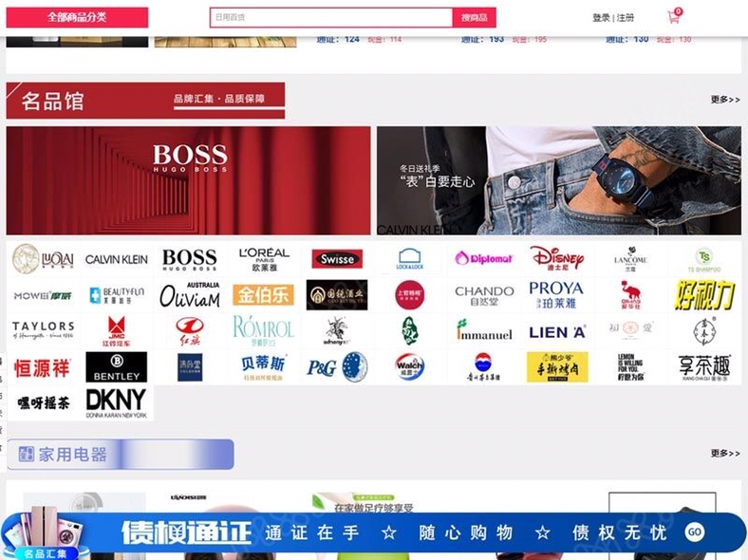Open the 享茶趣 brand logo
The width and height of the screenshot is (748, 560).
pos(704,367)
